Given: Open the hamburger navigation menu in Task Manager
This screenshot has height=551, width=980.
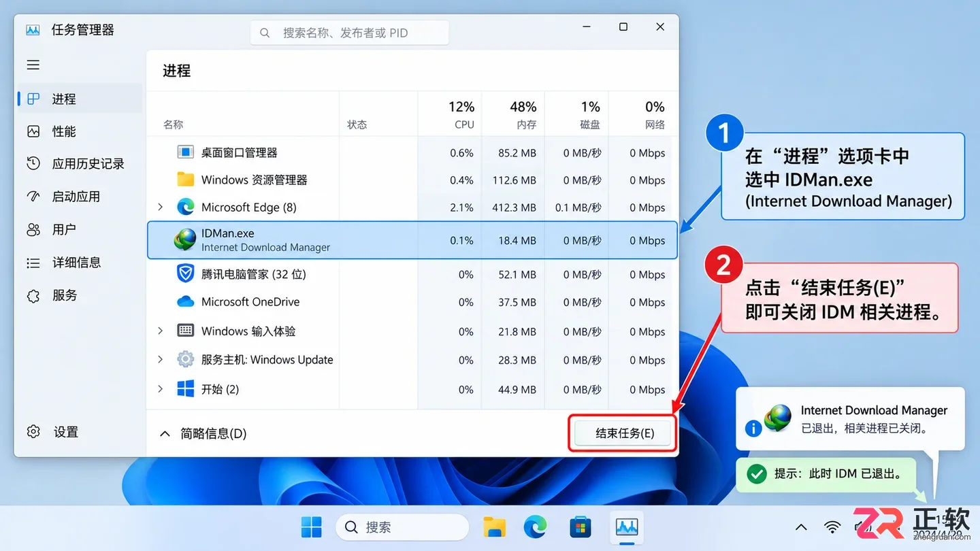Looking at the screenshot, I should [x=33, y=65].
